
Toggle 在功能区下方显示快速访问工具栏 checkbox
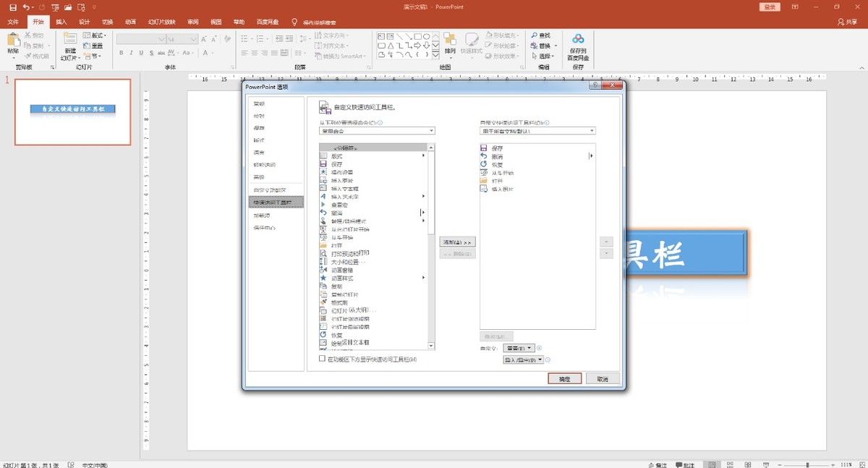point(323,359)
